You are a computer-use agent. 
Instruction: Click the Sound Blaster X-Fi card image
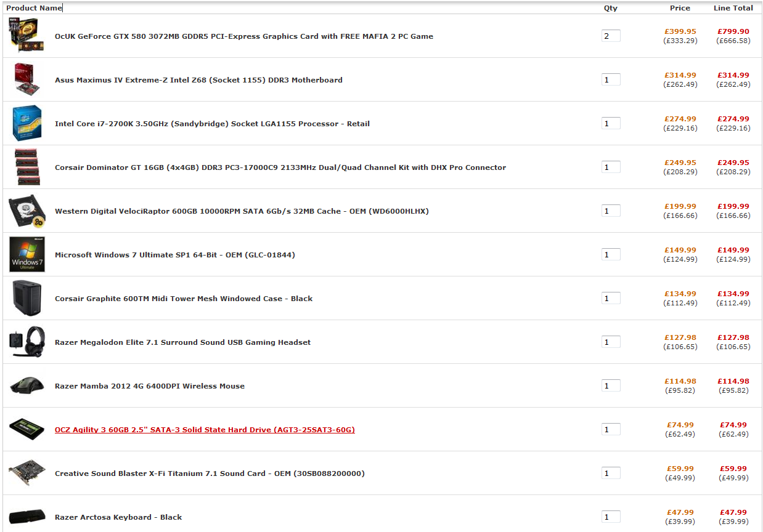[27, 473]
